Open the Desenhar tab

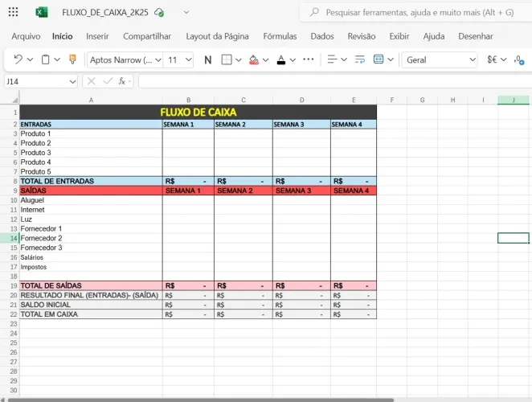click(x=476, y=36)
